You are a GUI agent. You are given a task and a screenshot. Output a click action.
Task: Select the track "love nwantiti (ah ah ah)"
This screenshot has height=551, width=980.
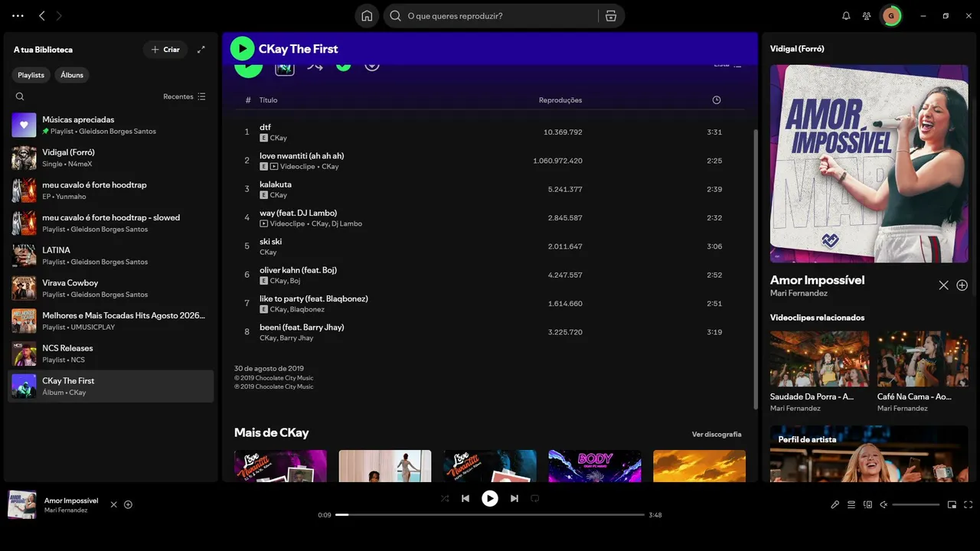tap(488, 161)
